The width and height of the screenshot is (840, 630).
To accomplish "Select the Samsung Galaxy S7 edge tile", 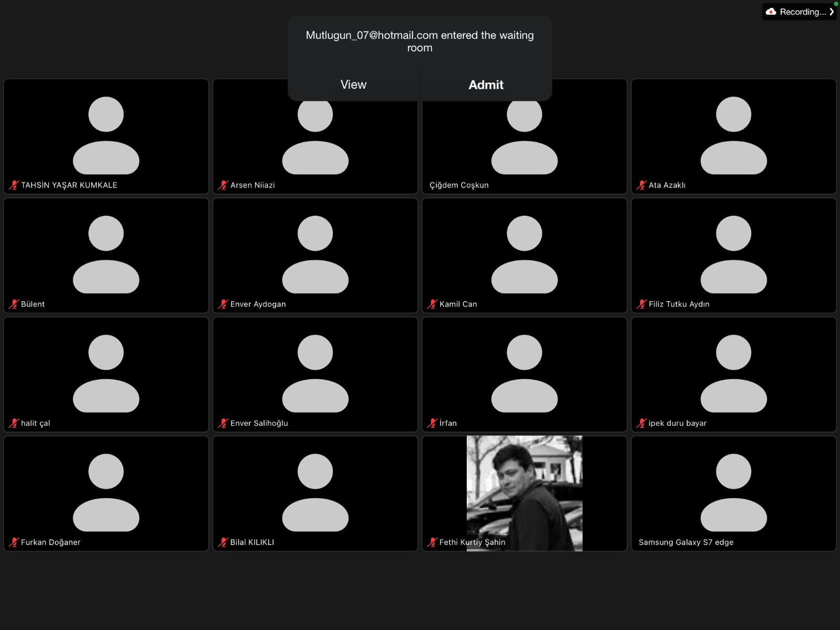I will [x=733, y=492].
